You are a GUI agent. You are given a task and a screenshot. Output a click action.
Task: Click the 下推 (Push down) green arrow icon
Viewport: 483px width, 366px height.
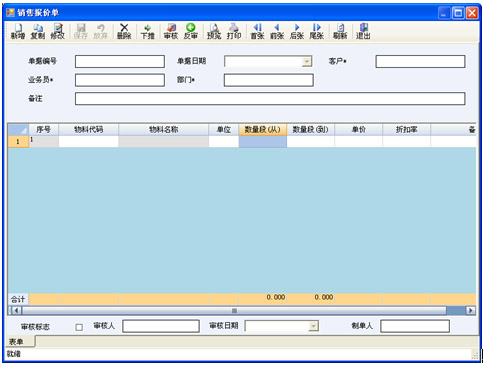click(x=147, y=31)
